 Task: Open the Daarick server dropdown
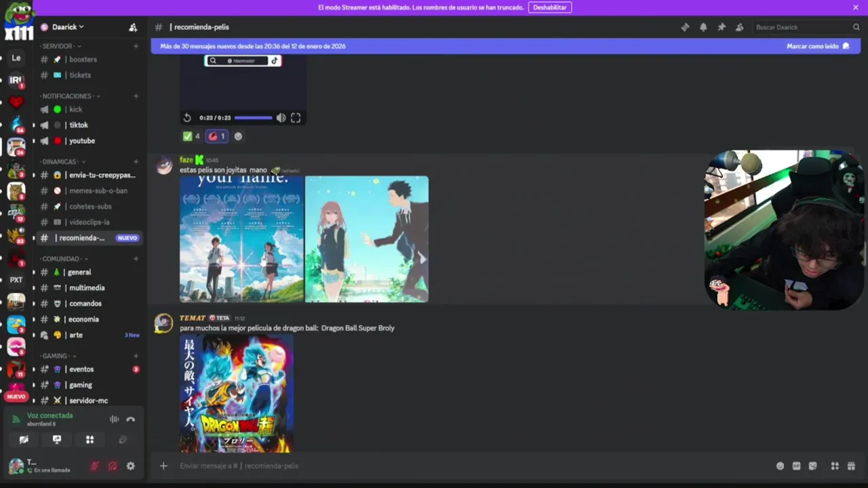point(68,27)
